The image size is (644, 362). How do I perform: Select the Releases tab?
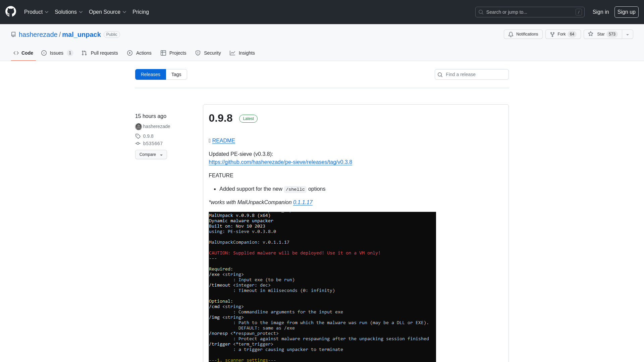[x=150, y=74]
